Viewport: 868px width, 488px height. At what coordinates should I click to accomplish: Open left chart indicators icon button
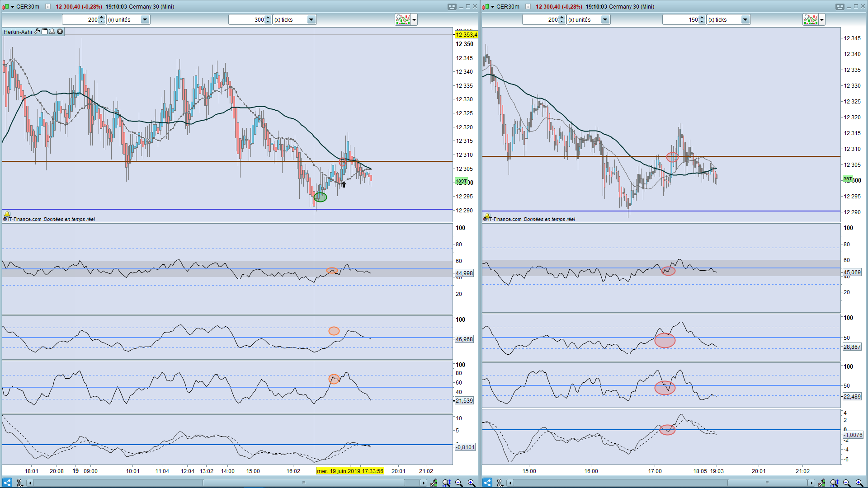click(x=402, y=19)
